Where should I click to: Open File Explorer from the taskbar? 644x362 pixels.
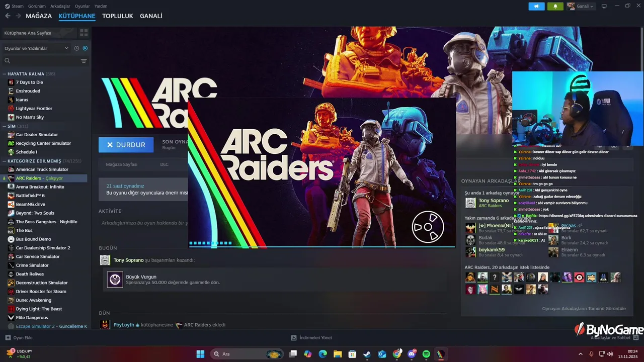[338, 354]
